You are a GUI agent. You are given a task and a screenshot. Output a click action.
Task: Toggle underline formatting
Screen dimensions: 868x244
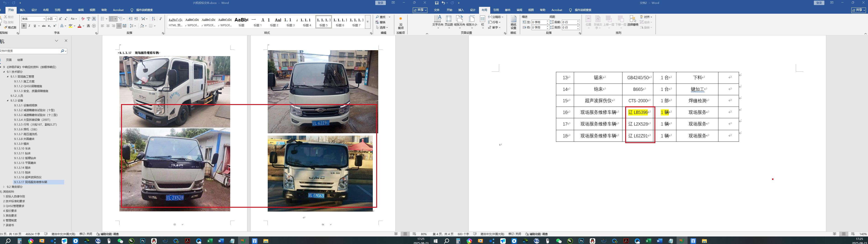click(34, 26)
